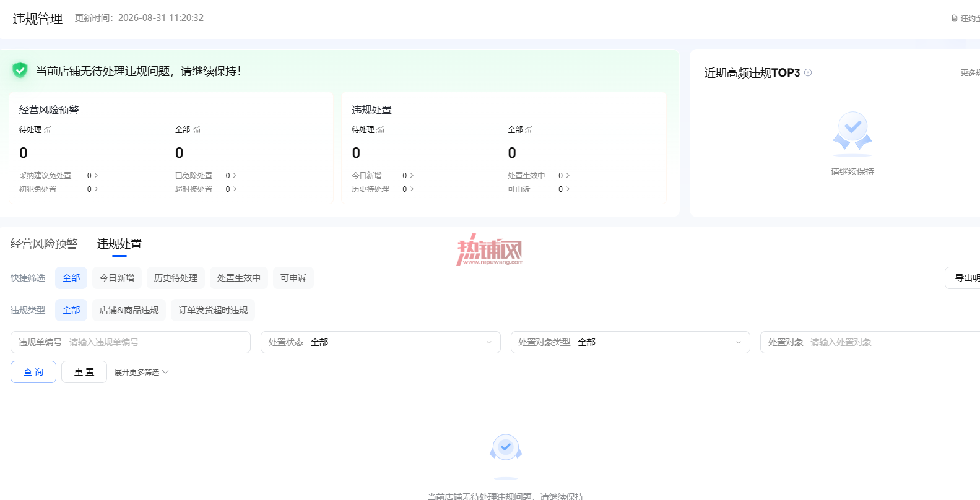The image size is (980, 500).
Task: Click trend chart icon next to 经营风险预警 全部
Action: pos(196,129)
